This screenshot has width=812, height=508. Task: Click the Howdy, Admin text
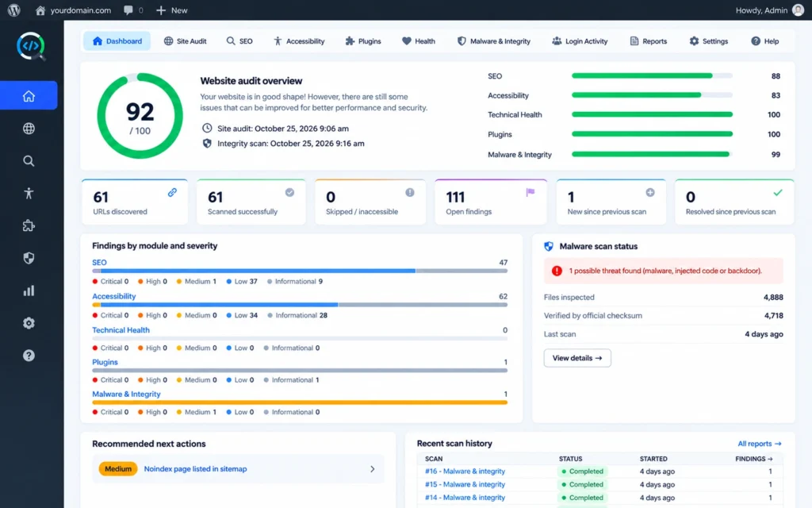point(761,10)
